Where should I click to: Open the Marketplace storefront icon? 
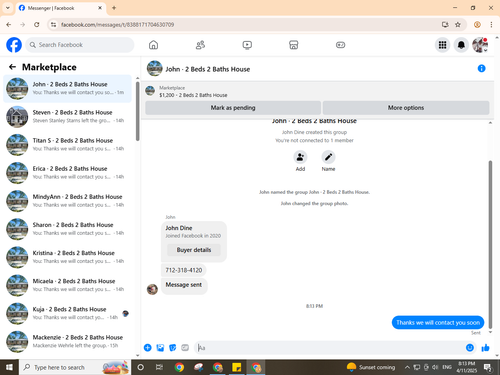point(294,45)
